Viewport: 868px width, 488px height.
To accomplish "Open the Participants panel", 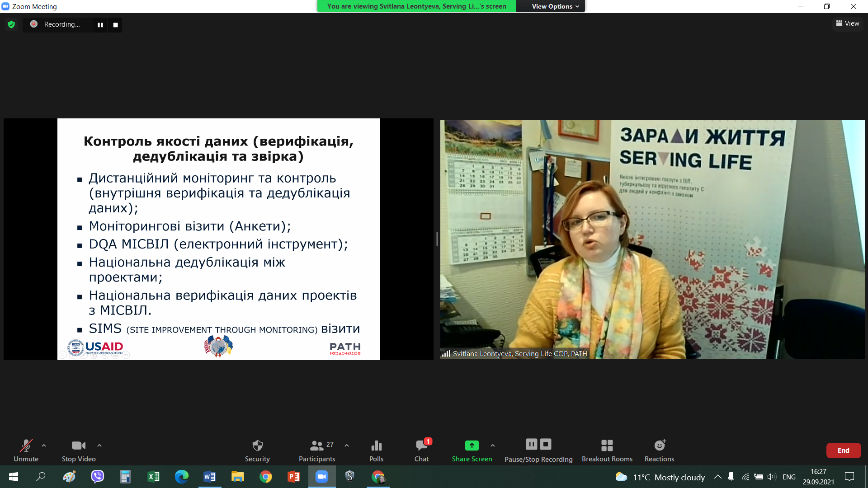I will point(316,446).
